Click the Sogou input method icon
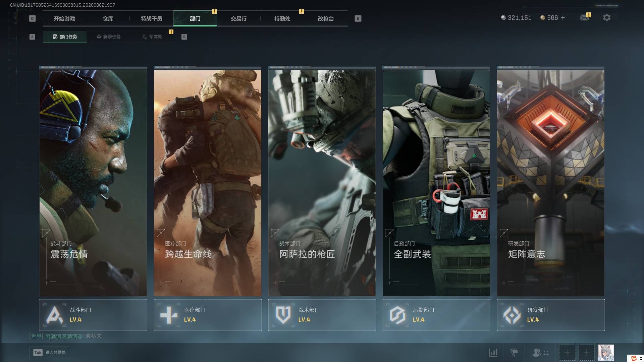This screenshot has width=644, height=362. (x=634, y=358)
